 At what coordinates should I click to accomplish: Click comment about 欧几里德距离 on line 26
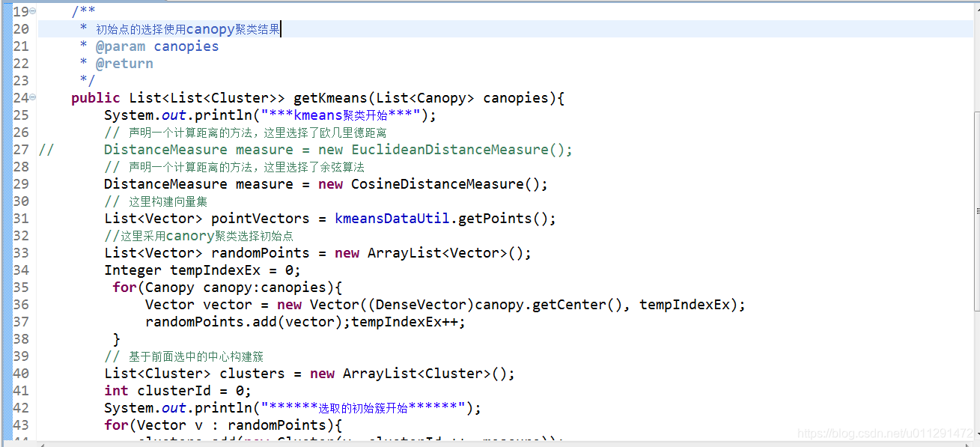246,133
